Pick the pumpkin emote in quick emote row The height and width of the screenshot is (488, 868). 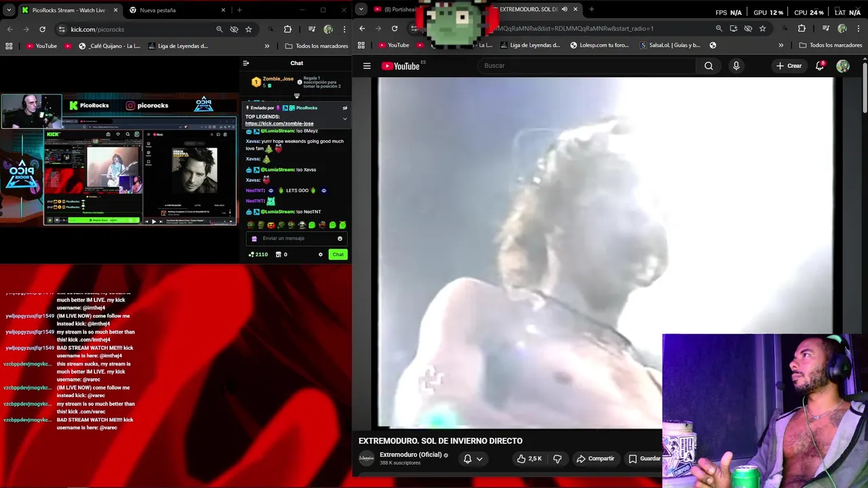[271, 225]
